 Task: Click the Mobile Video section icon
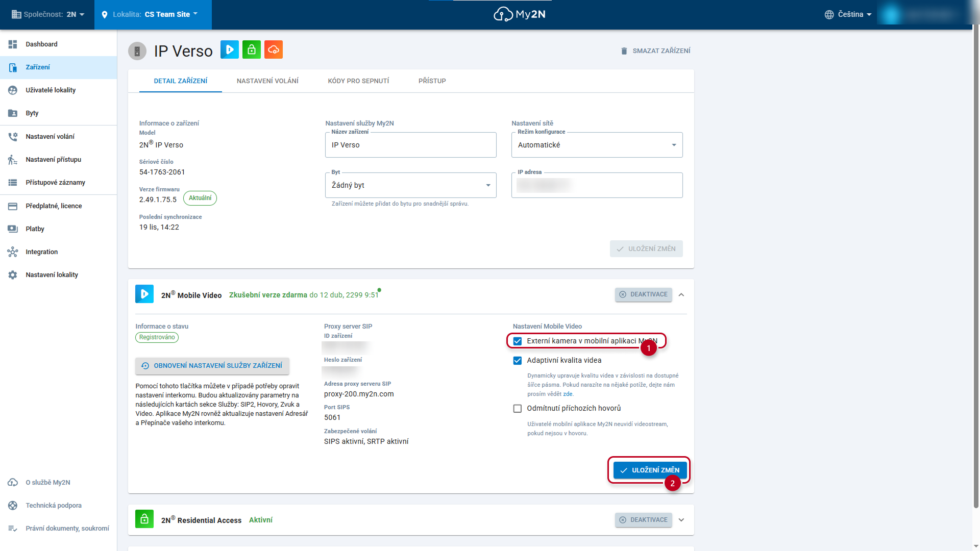[x=144, y=294]
